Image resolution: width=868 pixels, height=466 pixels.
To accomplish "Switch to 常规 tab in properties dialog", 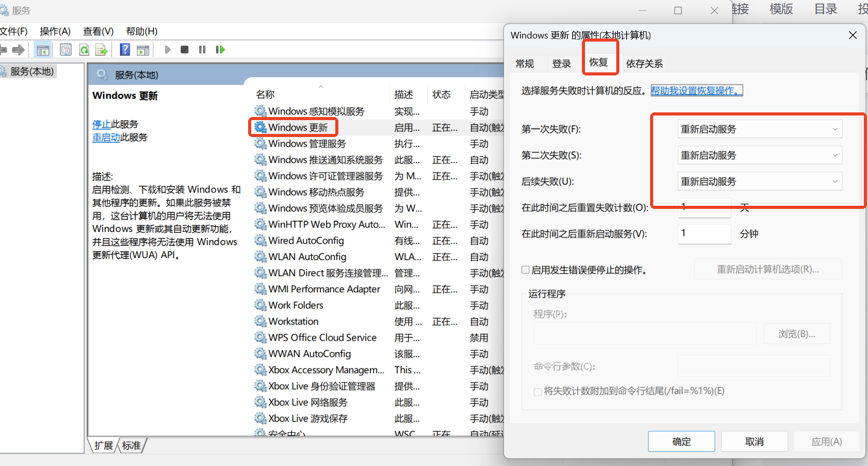I will point(525,64).
